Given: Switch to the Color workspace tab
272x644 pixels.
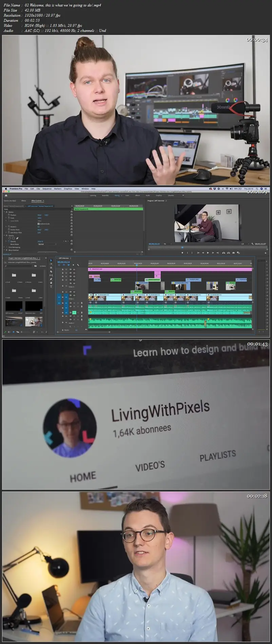Looking at the screenshot, I should pos(127,195).
